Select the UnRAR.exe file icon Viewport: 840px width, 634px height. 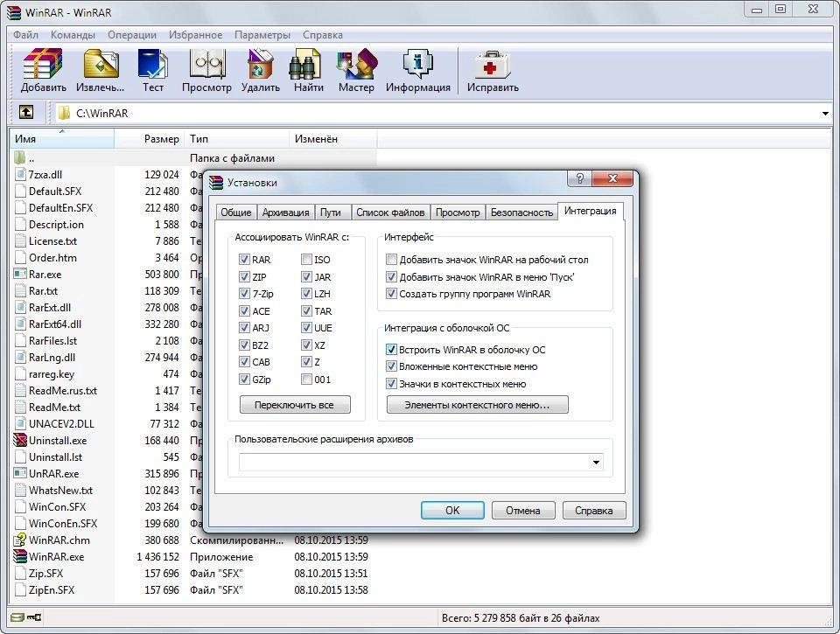20,473
